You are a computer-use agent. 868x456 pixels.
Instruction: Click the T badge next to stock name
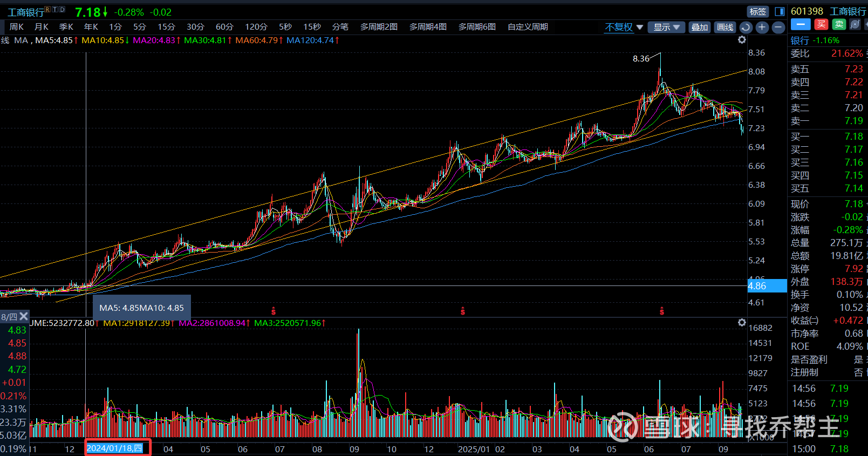tap(55, 9)
